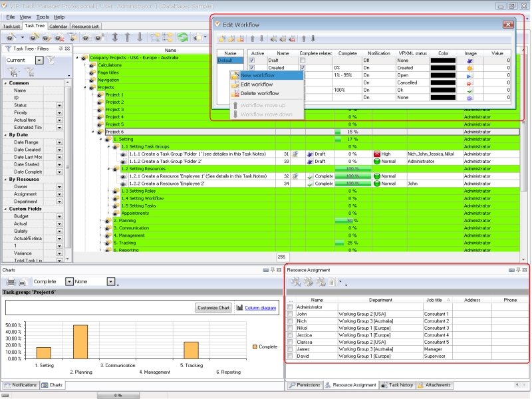The width and height of the screenshot is (532, 399).
Task: Click the Draft status image icon
Action: pos(469,61)
